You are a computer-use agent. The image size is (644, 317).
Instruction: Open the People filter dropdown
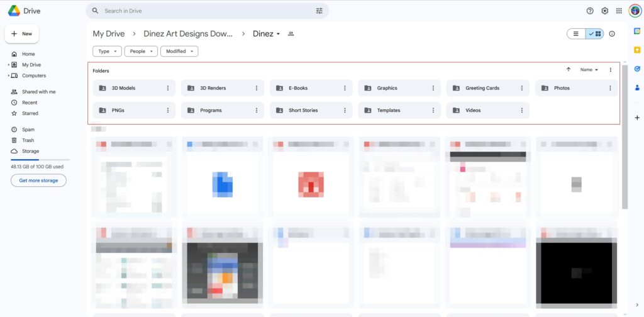[141, 52]
